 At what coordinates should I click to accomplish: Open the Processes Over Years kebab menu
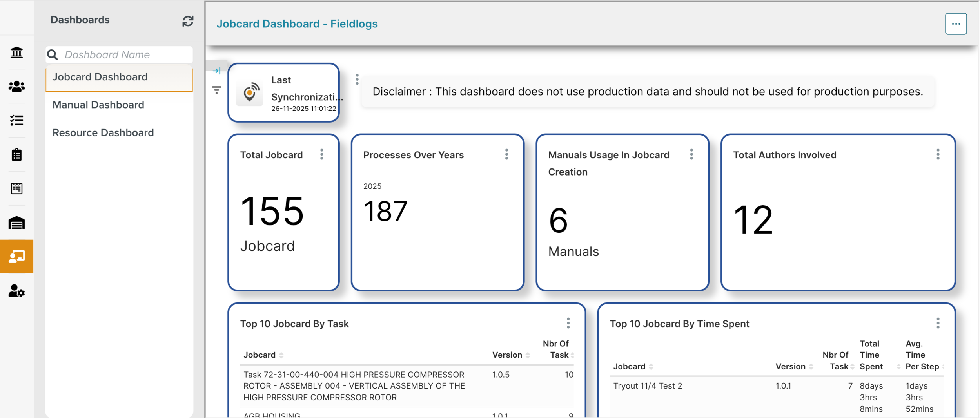pos(507,154)
